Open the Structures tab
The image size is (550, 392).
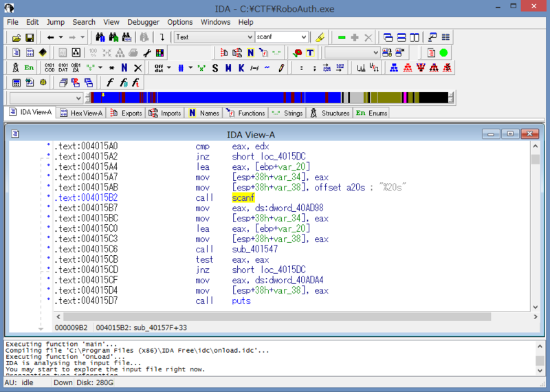tap(330, 113)
